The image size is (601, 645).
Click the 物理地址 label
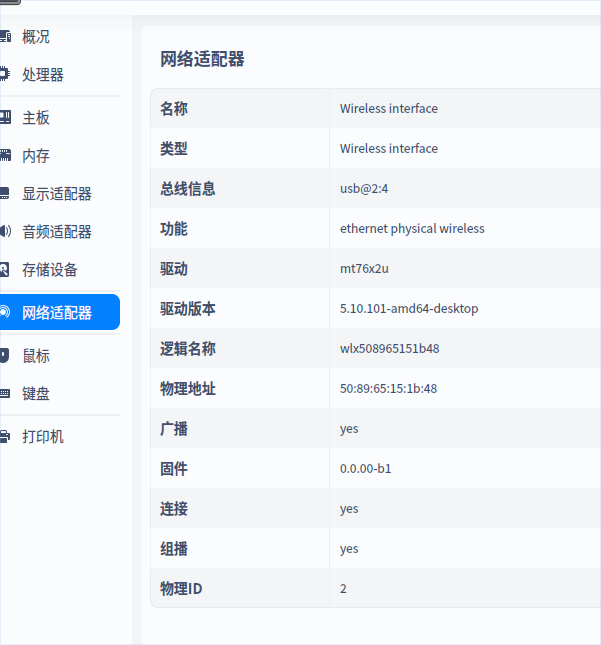tap(188, 389)
